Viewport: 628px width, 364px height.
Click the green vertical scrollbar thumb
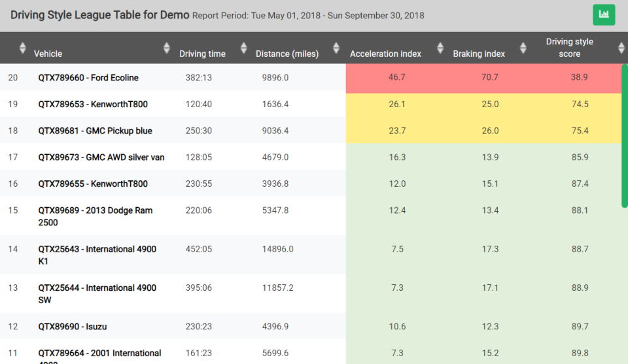pos(624,136)
